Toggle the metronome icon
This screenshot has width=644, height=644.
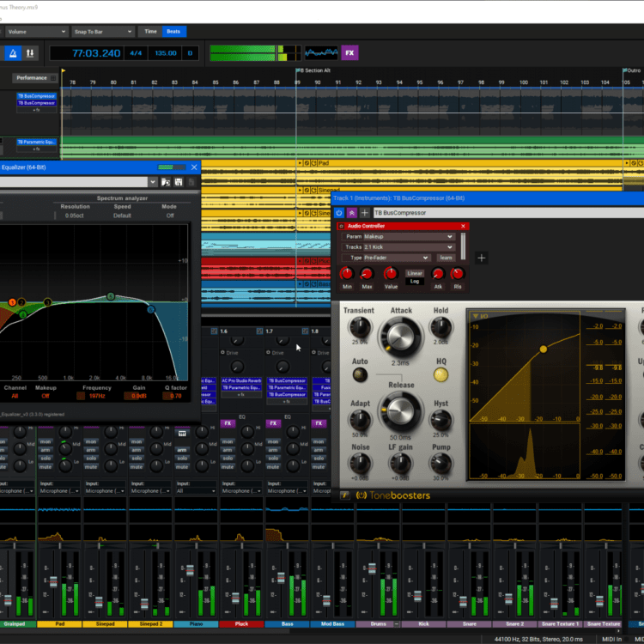coord(13,53)
